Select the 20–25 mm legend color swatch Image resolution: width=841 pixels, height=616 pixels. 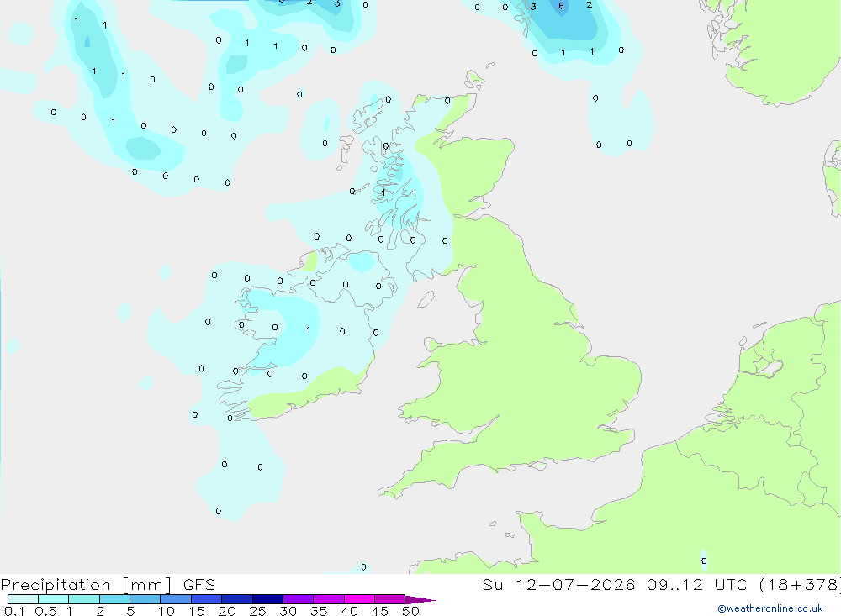(x=236, y=599)
